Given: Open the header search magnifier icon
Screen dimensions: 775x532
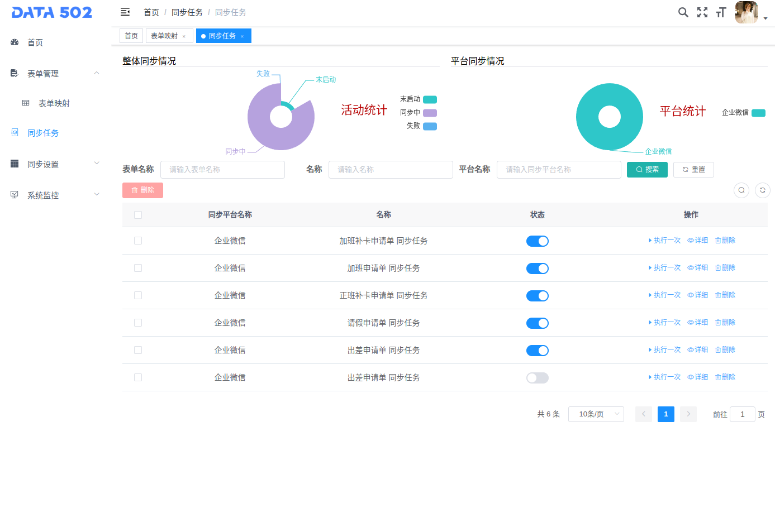Looking at the screenshot, I should point(683,12).
